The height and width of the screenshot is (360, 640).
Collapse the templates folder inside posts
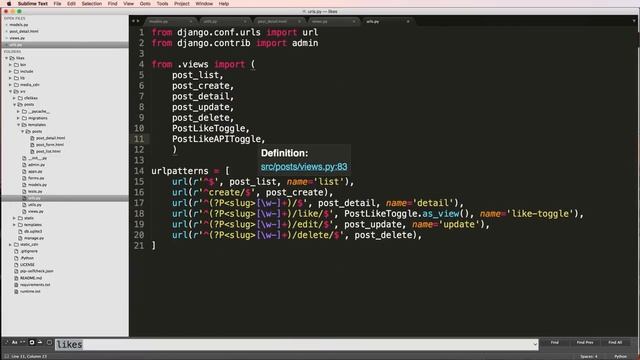point(18,124)
